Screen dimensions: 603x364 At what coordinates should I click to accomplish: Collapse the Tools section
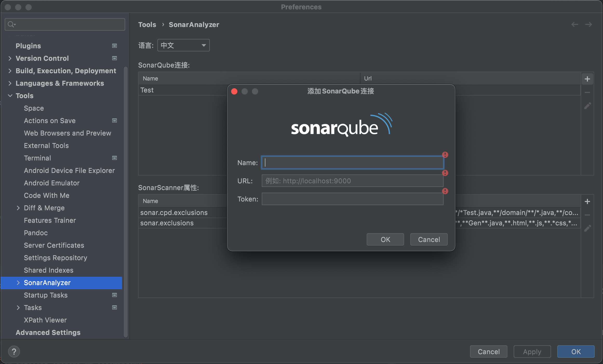click(x=10, y=96)
